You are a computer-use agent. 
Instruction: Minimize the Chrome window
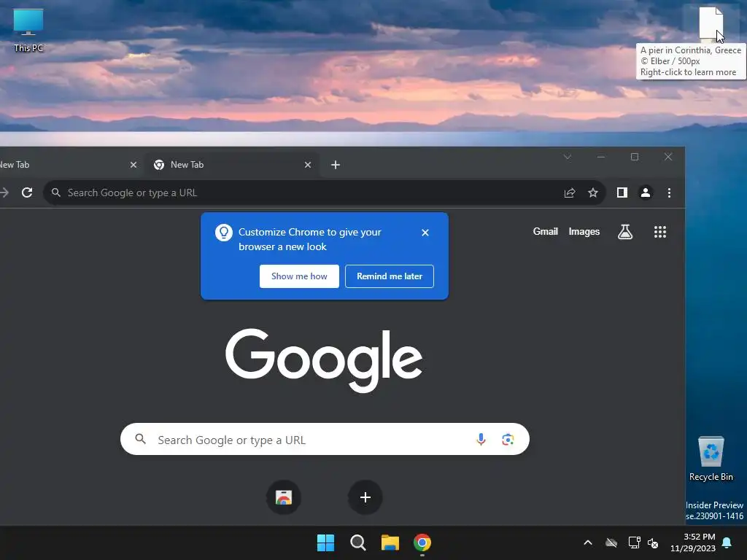[601, 157]
